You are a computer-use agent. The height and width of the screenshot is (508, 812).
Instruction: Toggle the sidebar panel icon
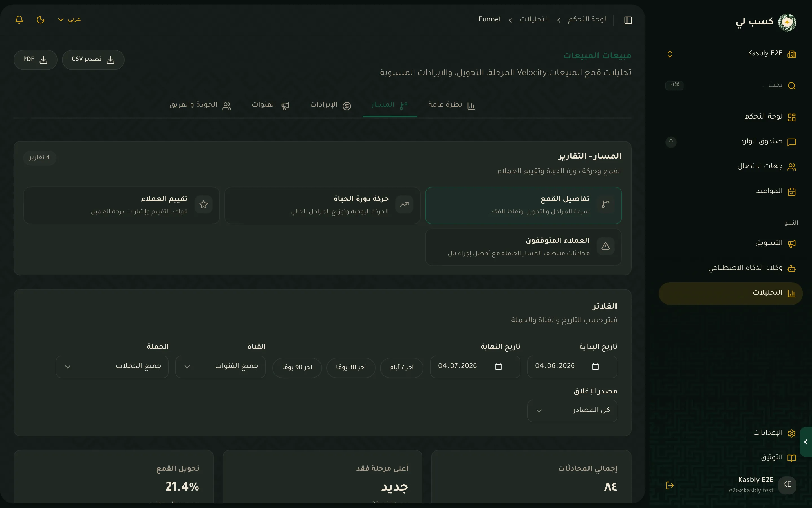click(628, 20)
